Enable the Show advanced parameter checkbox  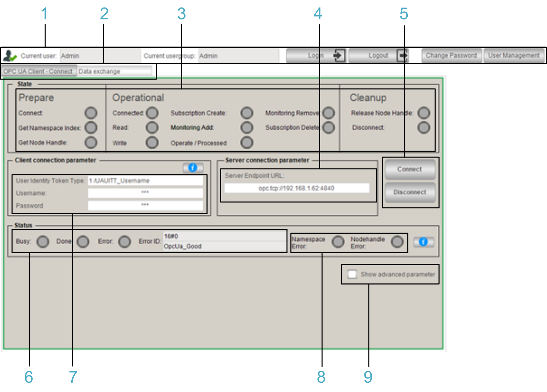click(352, 274)
